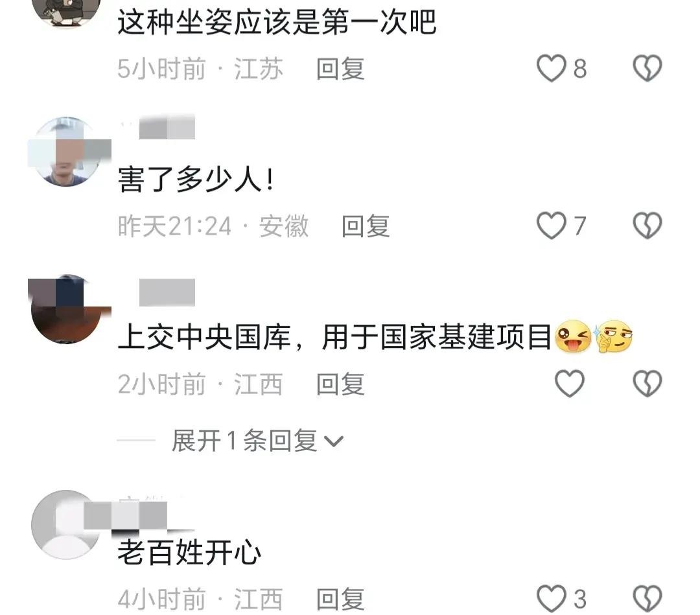Reply to the 2小时前 Jiangxi comment
The image size is (700, 615).
(x=341, y=384)
